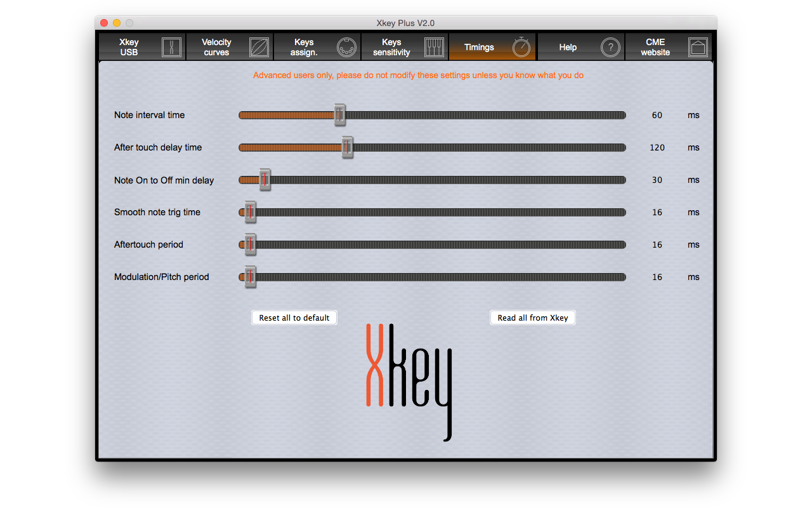Viewport: 812px width, 508px height.
Task: Click the Note interval time slider handle
Action: (x=340, y=115)
